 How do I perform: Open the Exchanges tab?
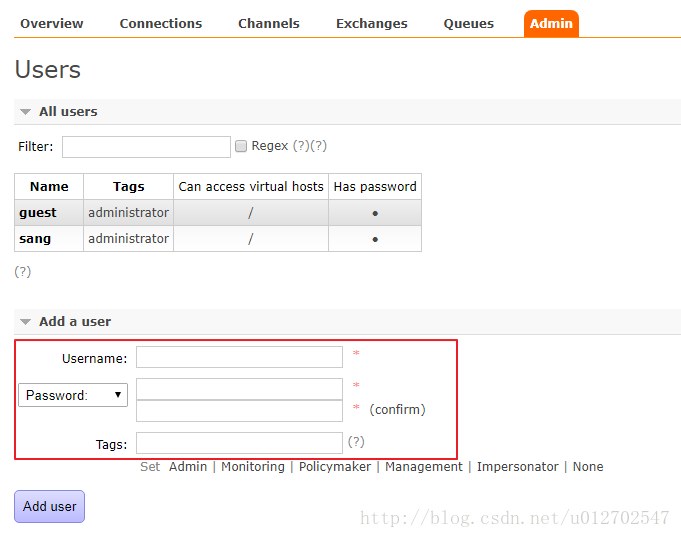371,24
